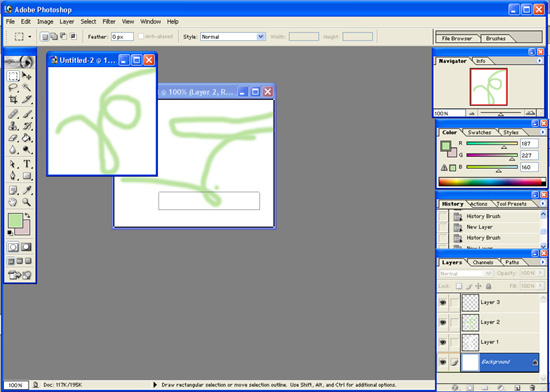Toggle the Anti-aliased checkbox

141,36
